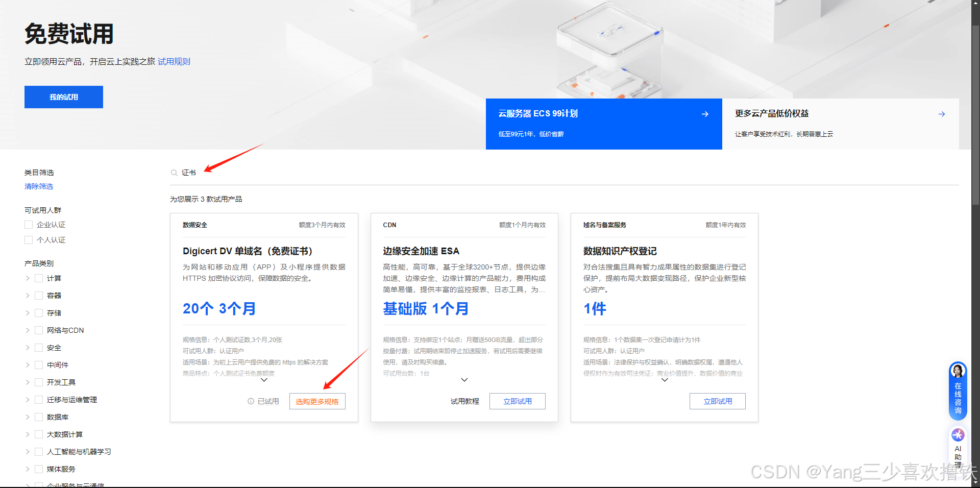Expand the 媒体服务 category chevron
The height and width of the screenshot is (488, 980).
point(27,469)
